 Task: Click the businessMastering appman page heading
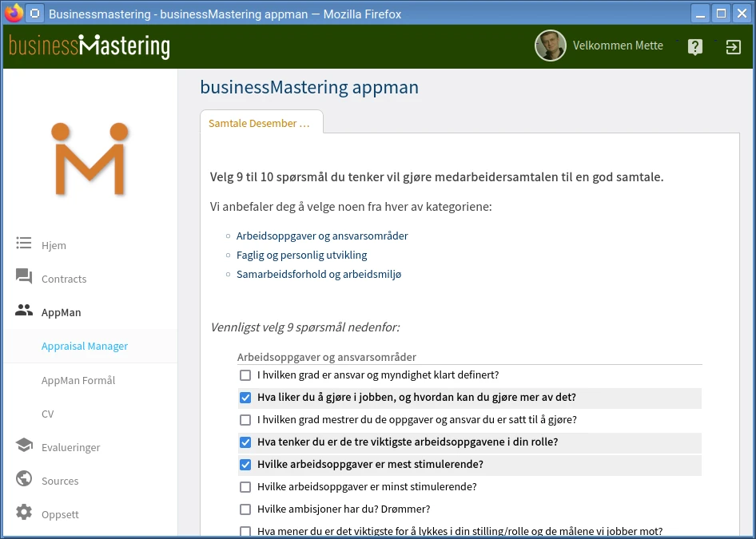point(309,88)
